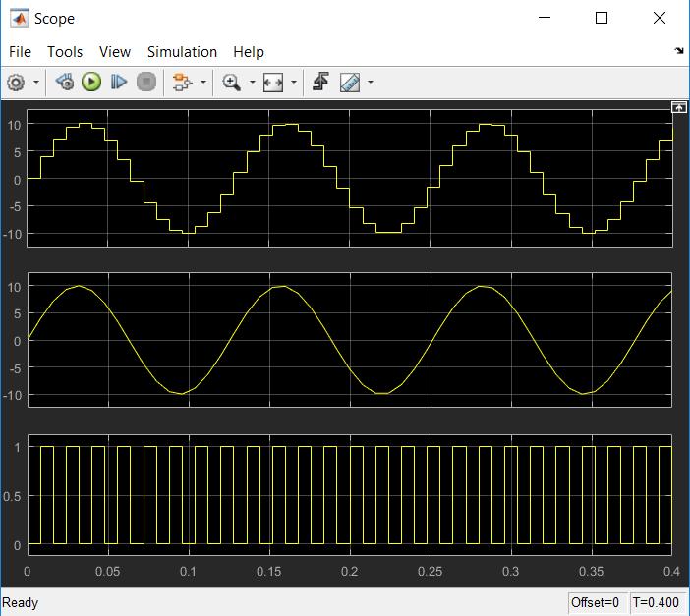Screen dimensions: 690x616
Task: Open the Tools menu
Action: (x=65, y=52)
